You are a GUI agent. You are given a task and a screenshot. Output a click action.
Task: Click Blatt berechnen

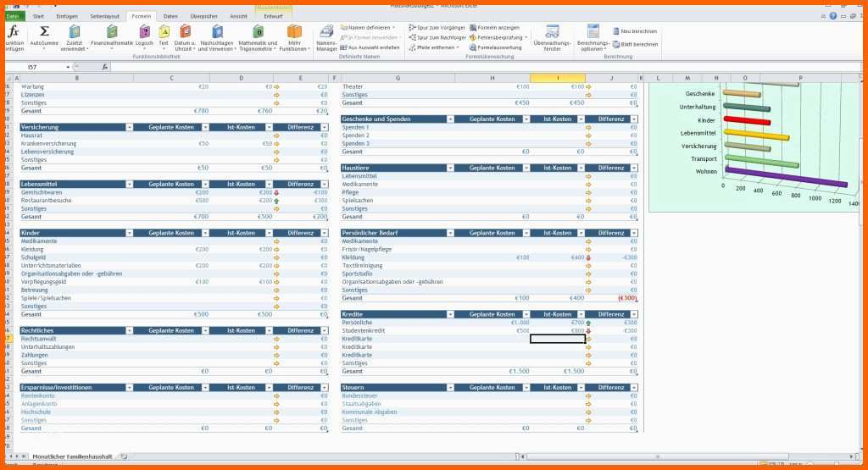coord(636,44)
